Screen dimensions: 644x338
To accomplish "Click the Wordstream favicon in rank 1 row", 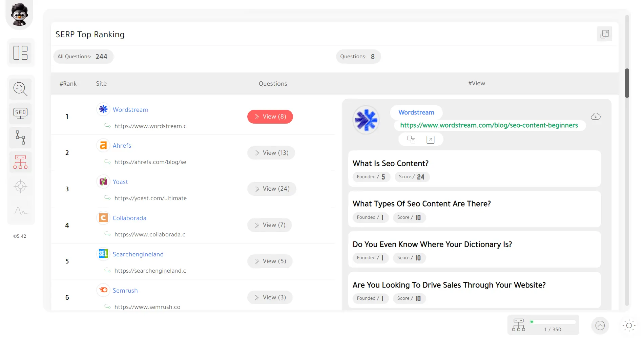I will (x=103, y=109).
